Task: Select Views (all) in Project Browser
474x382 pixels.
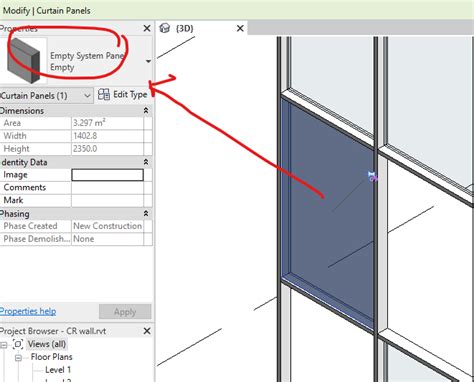Action: pos(47,344)
